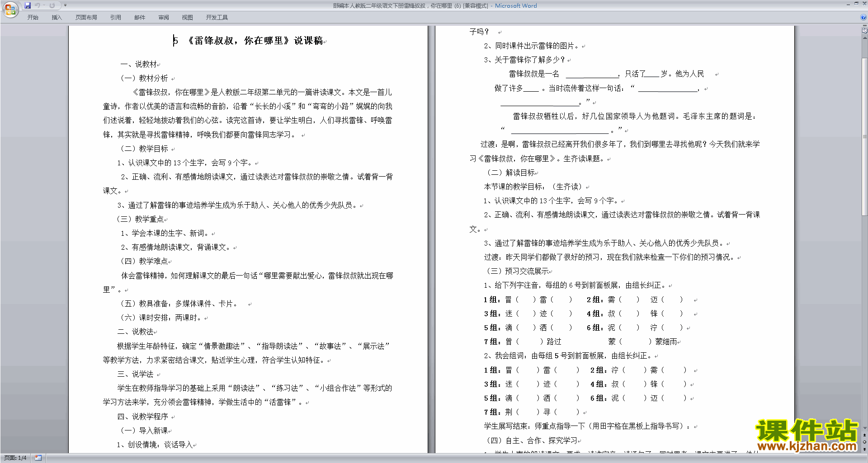Click the line 2、有感情地朗读课文，背诵课文

click(176, 247)
